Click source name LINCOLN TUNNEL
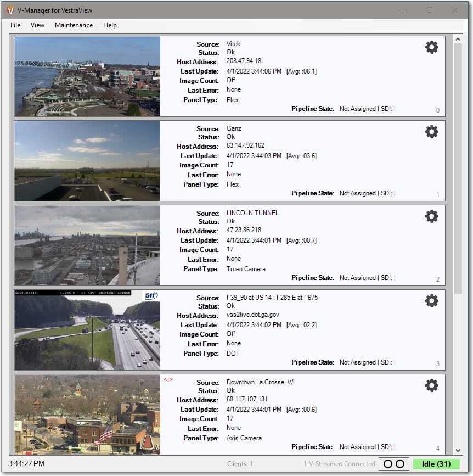This screenshot has height=476, width=473. pyautogui.click(x=252, y=213)
